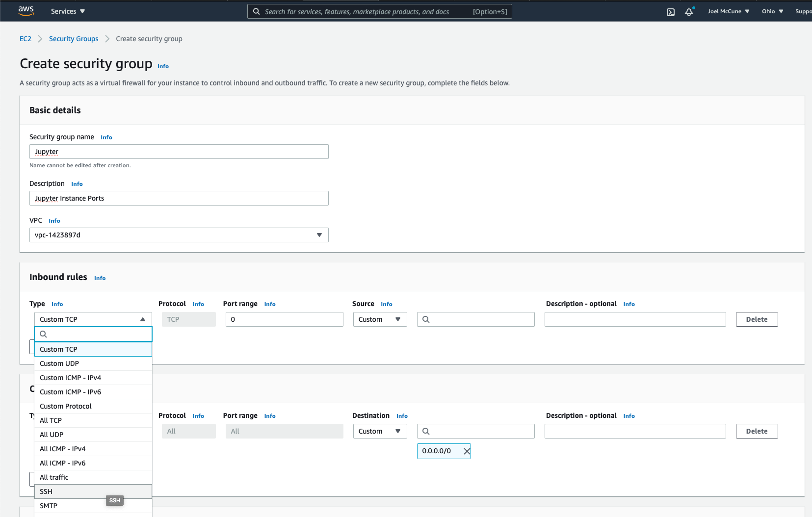The height and width of the screenshot is (517, 812).
Task: Focus the outbound rule description field
Action: coord(635,431)
